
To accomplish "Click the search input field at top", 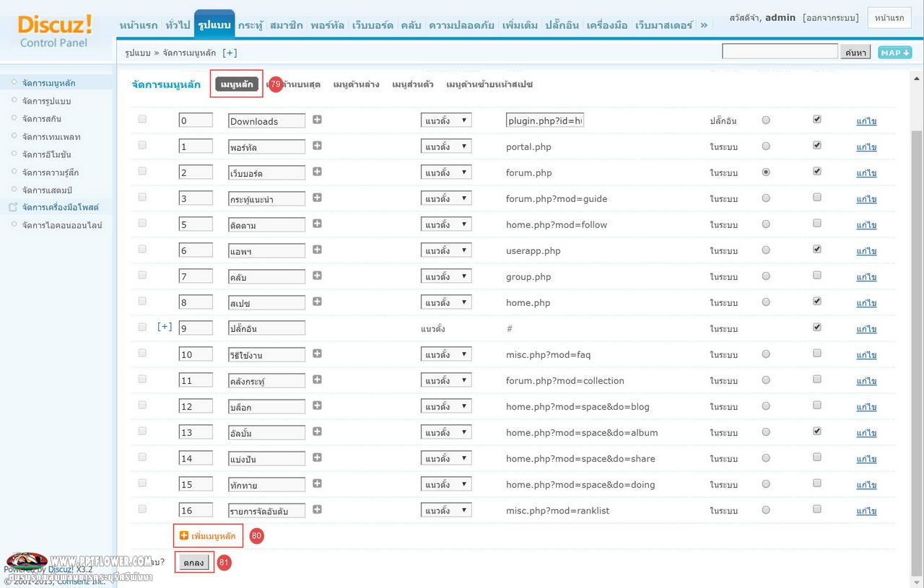I will pyautogui.click(x=780, y=52).
